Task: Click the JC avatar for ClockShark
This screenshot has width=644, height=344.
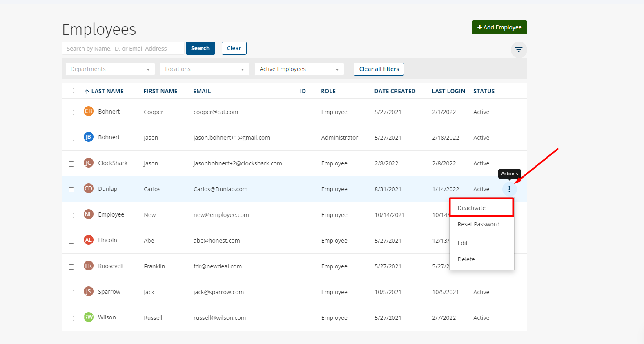Action: coord(88,163)
